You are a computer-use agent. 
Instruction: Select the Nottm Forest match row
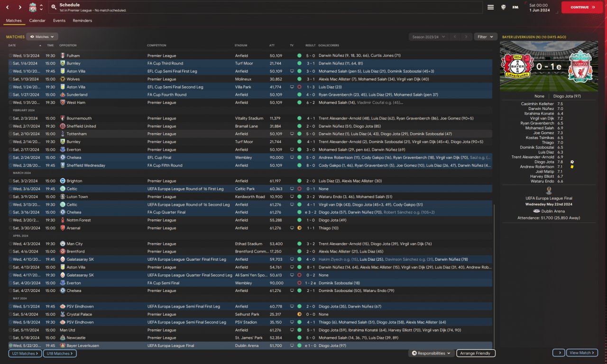tap(250, 220)
